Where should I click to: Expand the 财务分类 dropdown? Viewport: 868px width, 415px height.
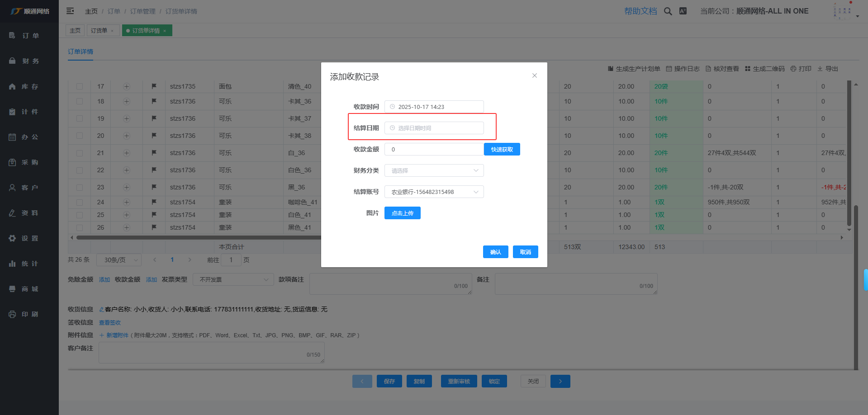(x=434, y=170)
